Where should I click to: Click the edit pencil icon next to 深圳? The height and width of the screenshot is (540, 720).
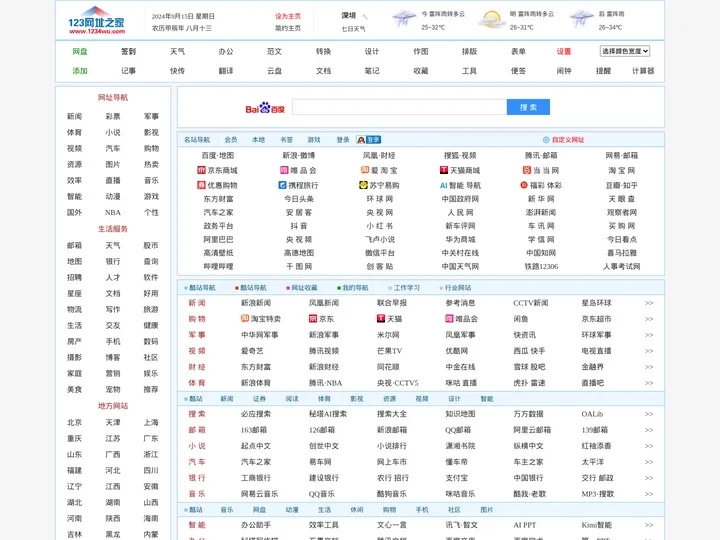click(x=365, y=16)
